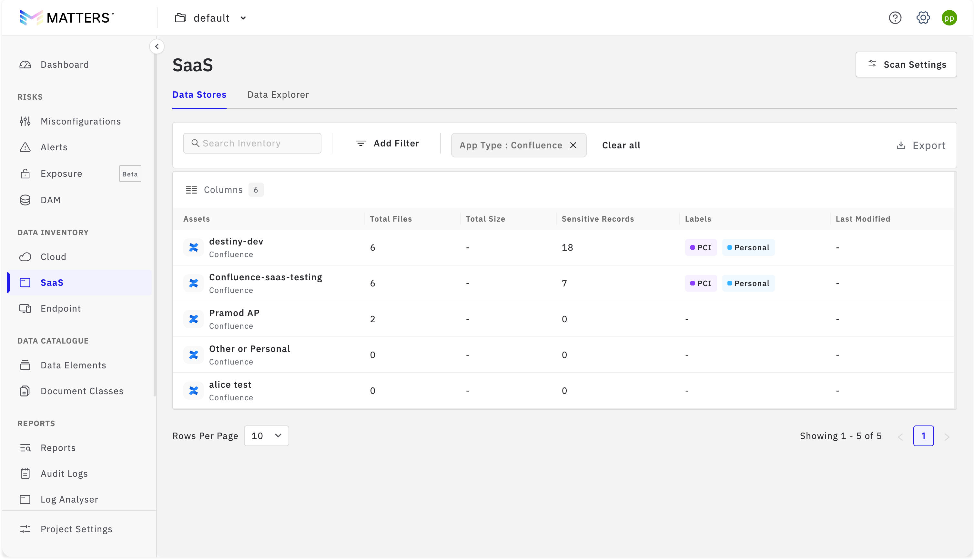
Task: Click the search magnifier icon
Action: [x=195, y=144]
